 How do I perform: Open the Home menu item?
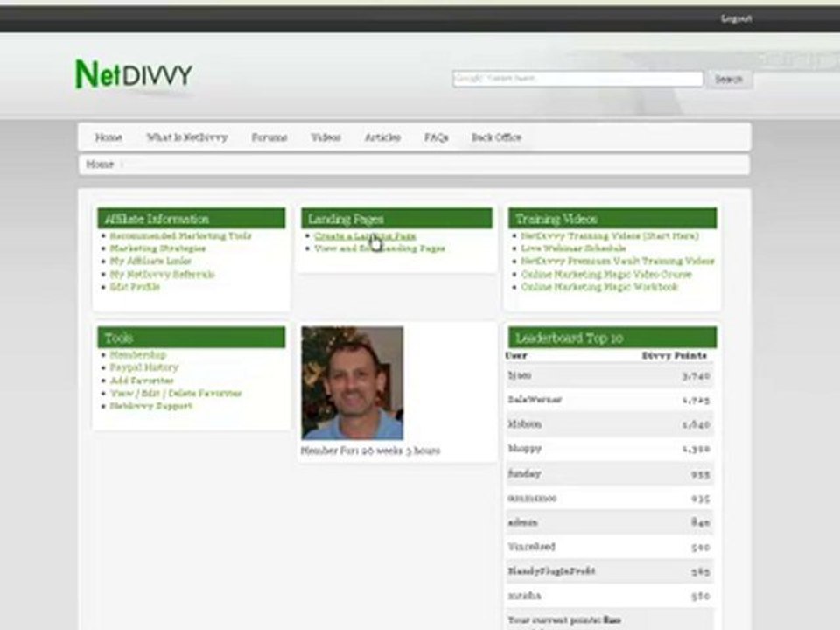coord(108,137)
